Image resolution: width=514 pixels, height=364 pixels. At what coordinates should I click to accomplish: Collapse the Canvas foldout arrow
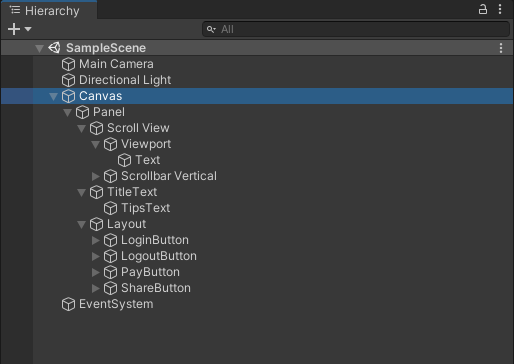pyautogui.click(x=53, y=97)
